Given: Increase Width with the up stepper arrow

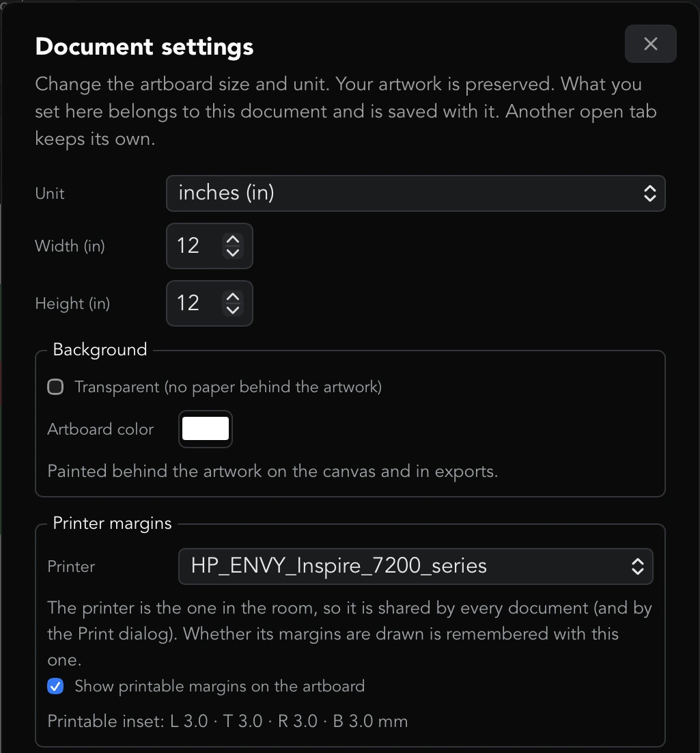Looking at the screenshot, I should click(x=233, y=240).
